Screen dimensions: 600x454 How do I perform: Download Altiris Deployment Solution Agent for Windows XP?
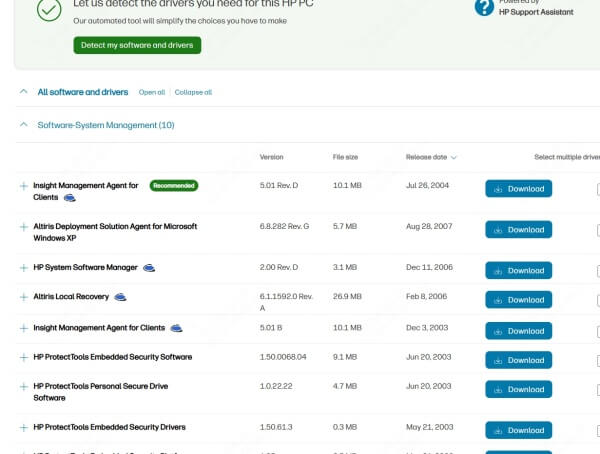(x=518, y=230)
